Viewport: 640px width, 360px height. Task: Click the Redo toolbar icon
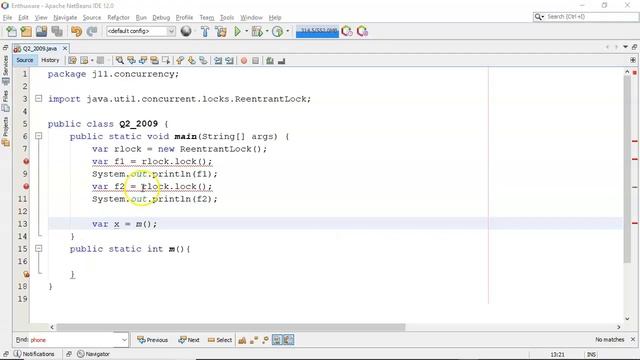click(92, 31)
